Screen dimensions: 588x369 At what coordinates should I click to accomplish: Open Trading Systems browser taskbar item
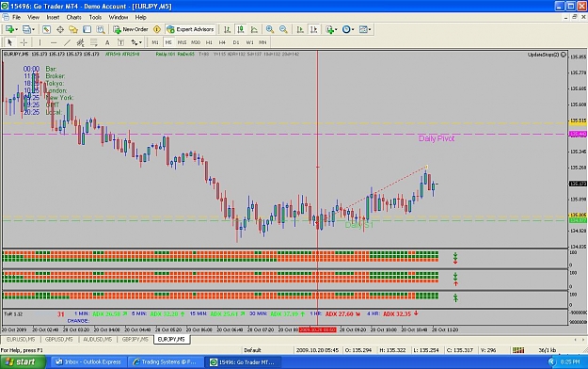[x=166, y=361]
